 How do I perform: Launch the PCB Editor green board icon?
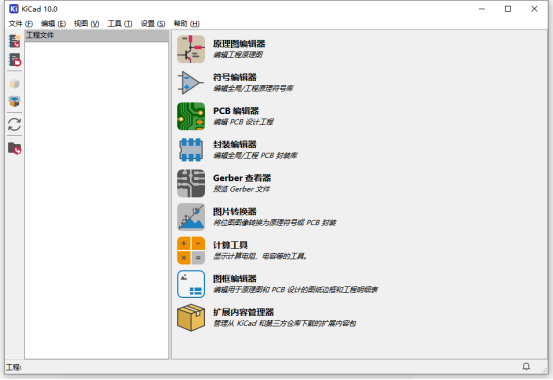191,116
